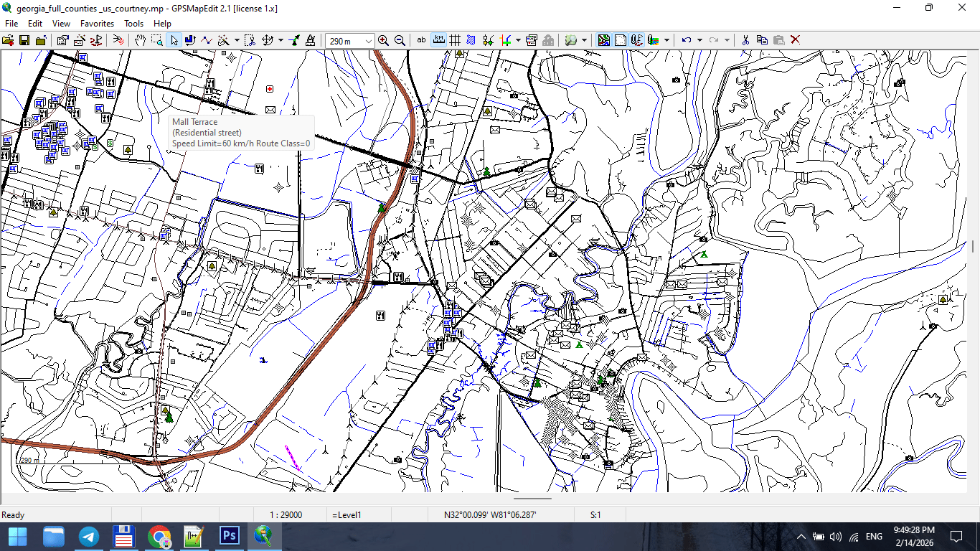Select the Pan tool in the toolbar

(141, 40)
